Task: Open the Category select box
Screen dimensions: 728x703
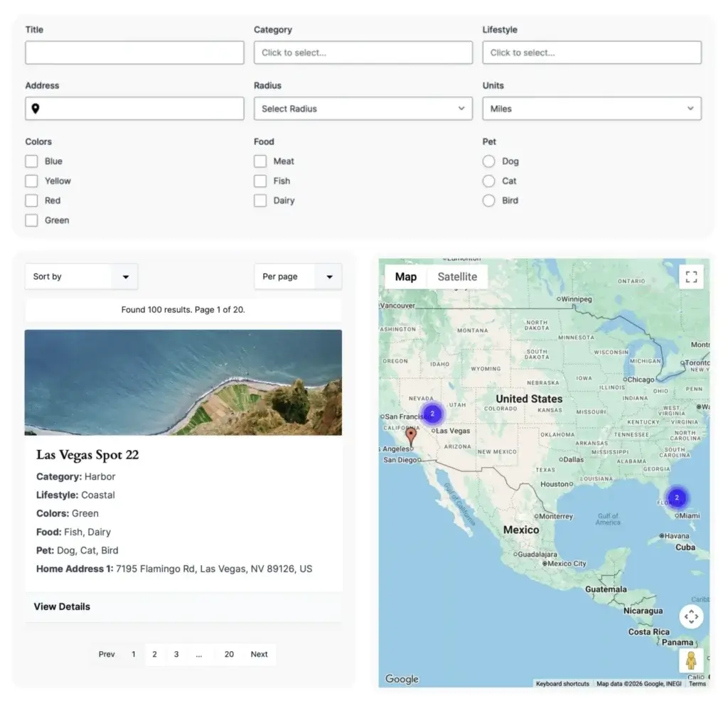Action: pos(363,53)
